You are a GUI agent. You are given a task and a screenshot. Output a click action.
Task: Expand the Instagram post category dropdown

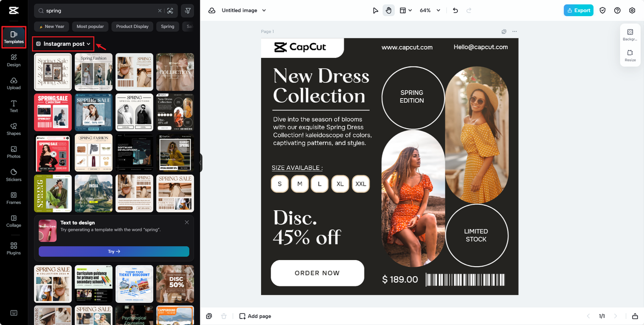tap(63, 44)
